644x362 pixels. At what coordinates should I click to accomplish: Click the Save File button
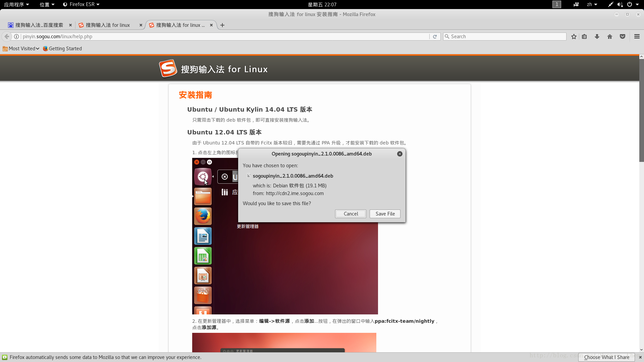pyautogui.click(x=385, y=214)
